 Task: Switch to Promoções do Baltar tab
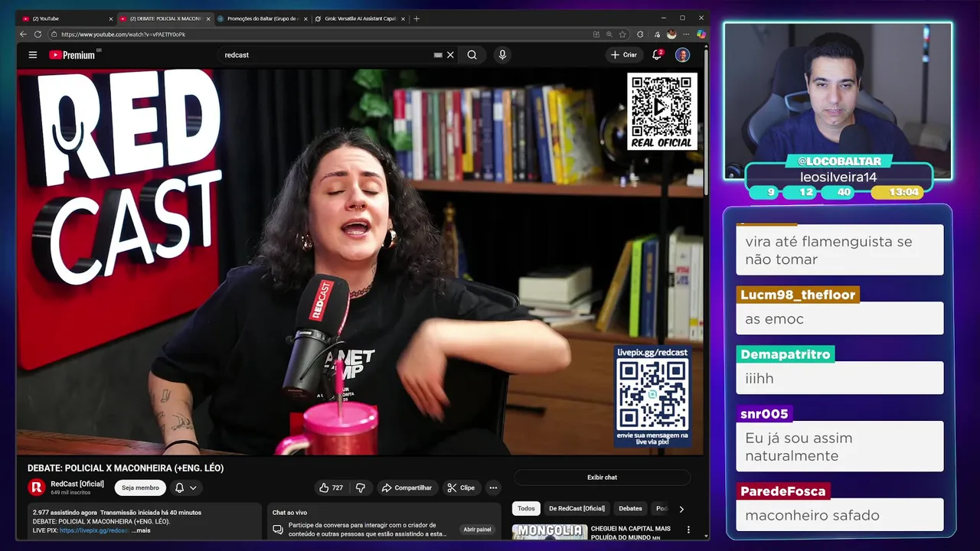tap(263, 18)
